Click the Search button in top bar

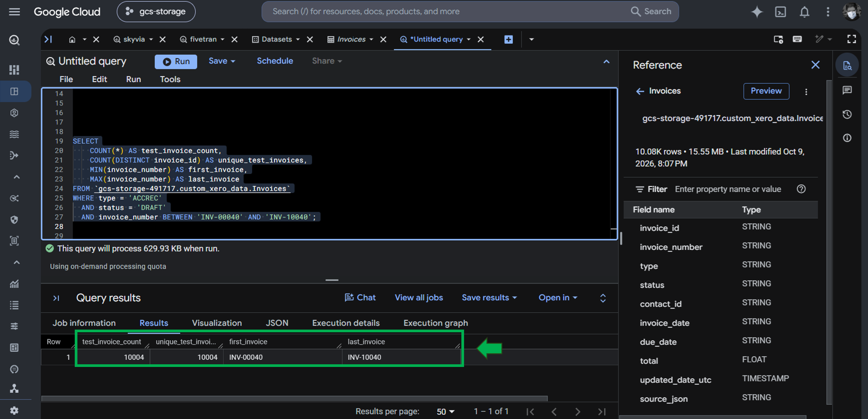pyautogui.click(x=651, y=12)
